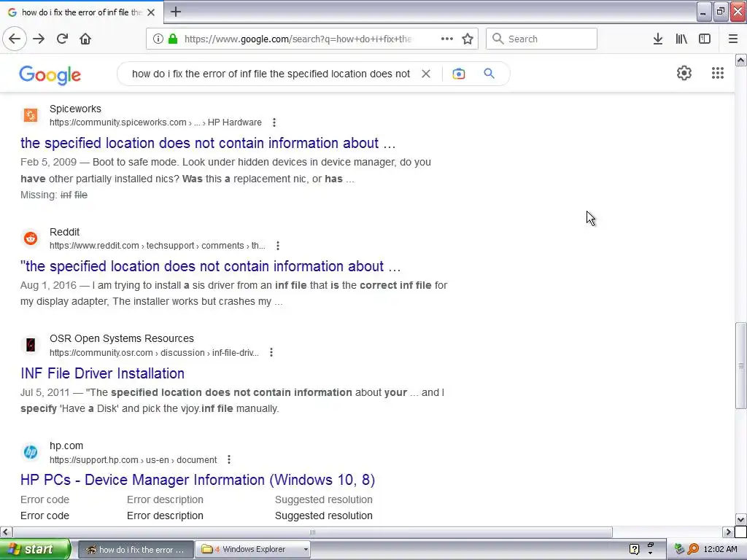Screen dimensions: 747x560
Task: Go forward with the forward arrow
Action: click(39, 39)
